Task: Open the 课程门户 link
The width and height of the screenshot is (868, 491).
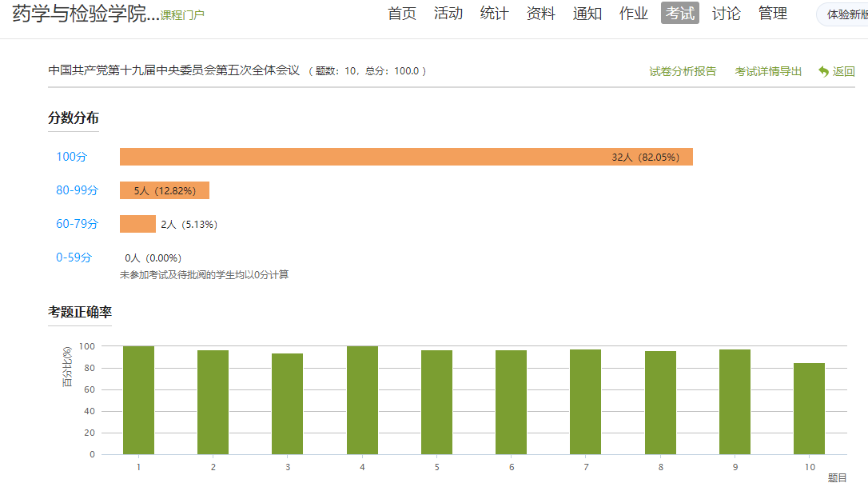Action: click(x=182, y=15)
